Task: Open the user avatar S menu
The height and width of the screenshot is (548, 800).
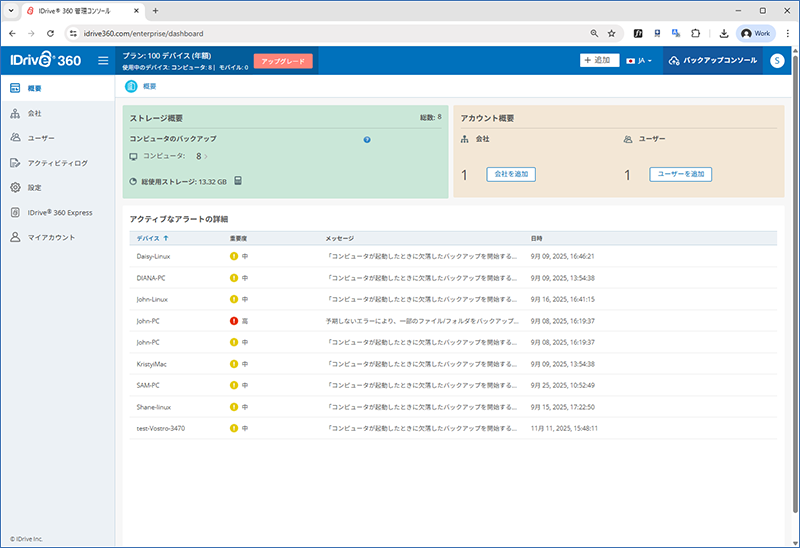Action: point(777,61)
